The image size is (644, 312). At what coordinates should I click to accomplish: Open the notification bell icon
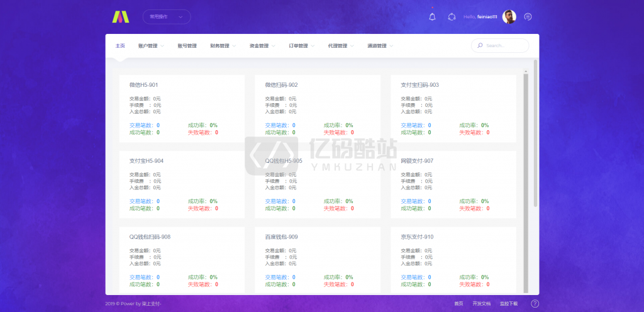(x=432, y=17)
